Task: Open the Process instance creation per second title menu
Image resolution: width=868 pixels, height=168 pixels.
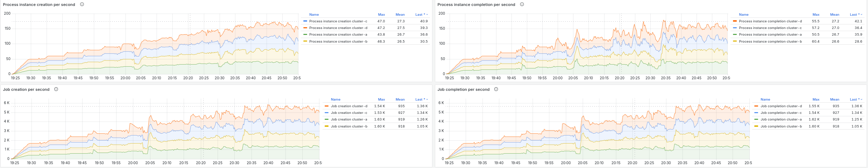Action: (39, 5)
